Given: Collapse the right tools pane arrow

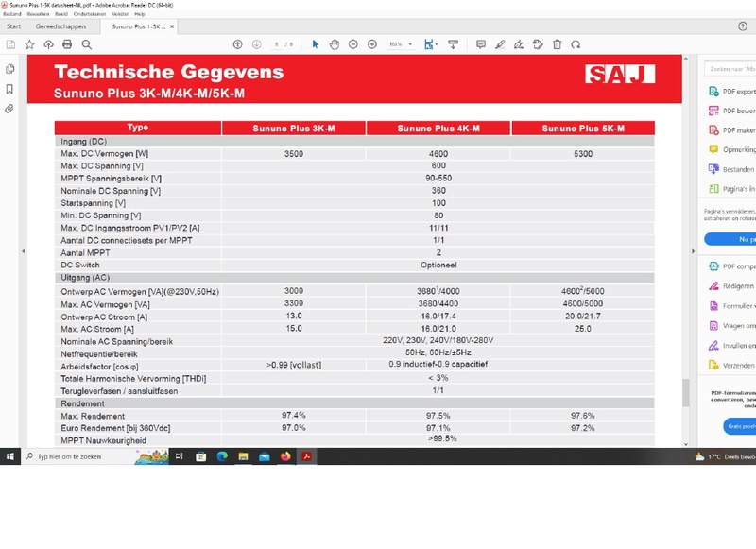Looking at the screenshot, I should point(694,251).
